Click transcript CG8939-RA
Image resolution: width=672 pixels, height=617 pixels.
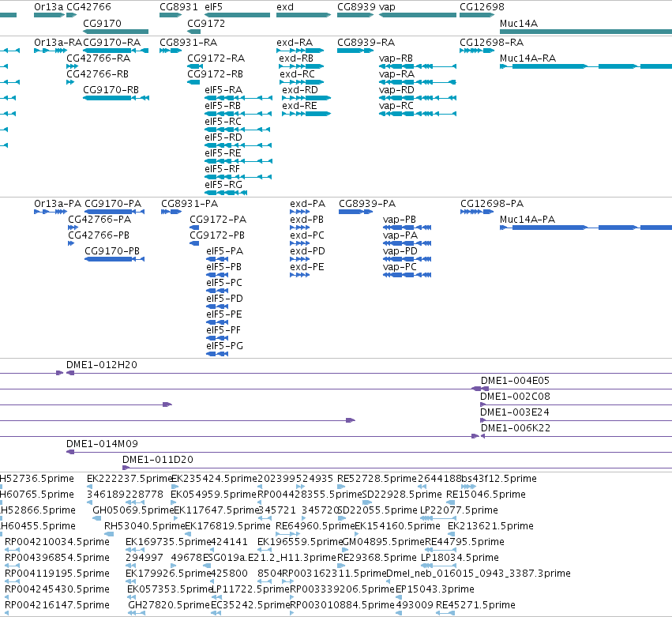tap(355, 51)
